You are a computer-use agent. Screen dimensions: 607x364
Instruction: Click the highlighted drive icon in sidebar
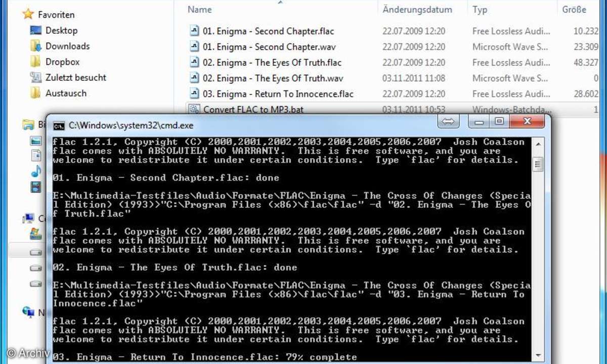[x=35, y=252]
